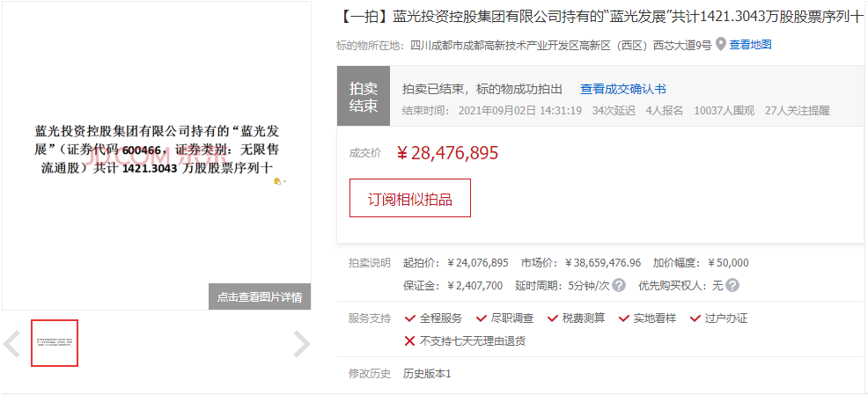Click the 实地看样 checkmark icon
The image size is (868, 395).
click(x=624, y=318)
